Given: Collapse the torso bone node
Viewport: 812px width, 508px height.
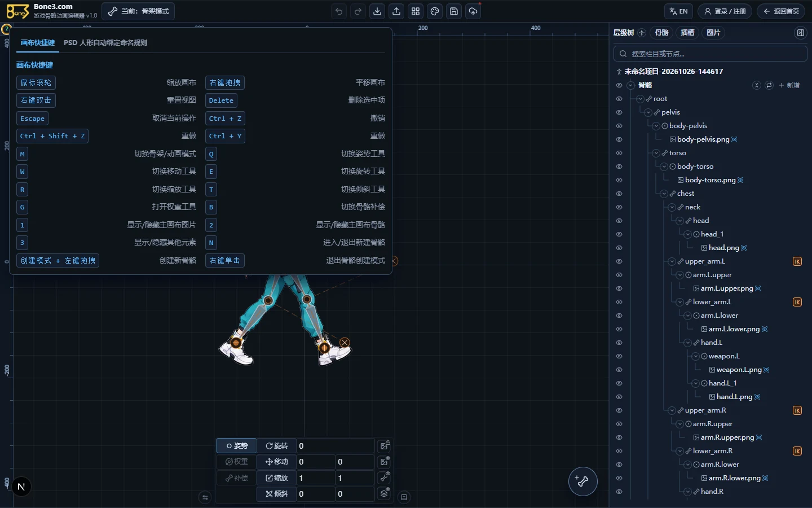Looking at the screenshot, I should tap(656, 153).
